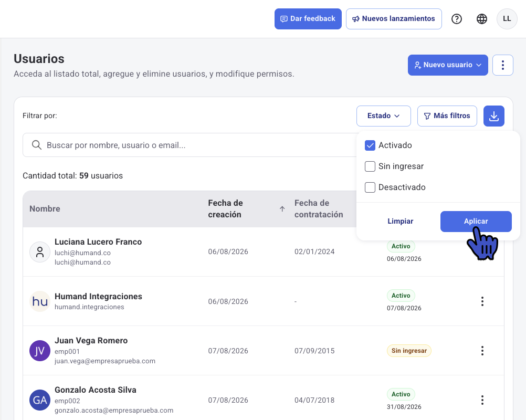The width and height of the screenshot is (526, 420).
Task: Sort ascending arrow in Fecha de creación
Action: (282, 208)
